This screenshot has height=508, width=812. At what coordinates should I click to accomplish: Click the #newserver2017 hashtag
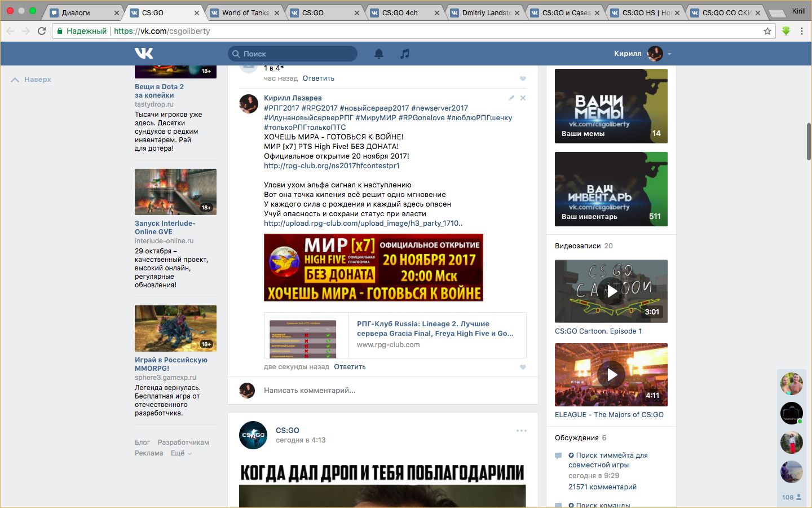point(440,108)
